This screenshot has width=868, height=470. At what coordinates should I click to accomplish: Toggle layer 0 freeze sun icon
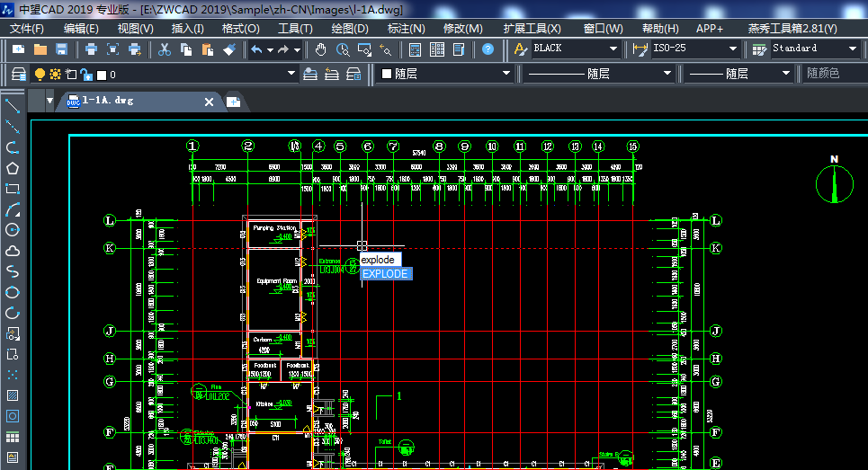(x=56, y=75)
